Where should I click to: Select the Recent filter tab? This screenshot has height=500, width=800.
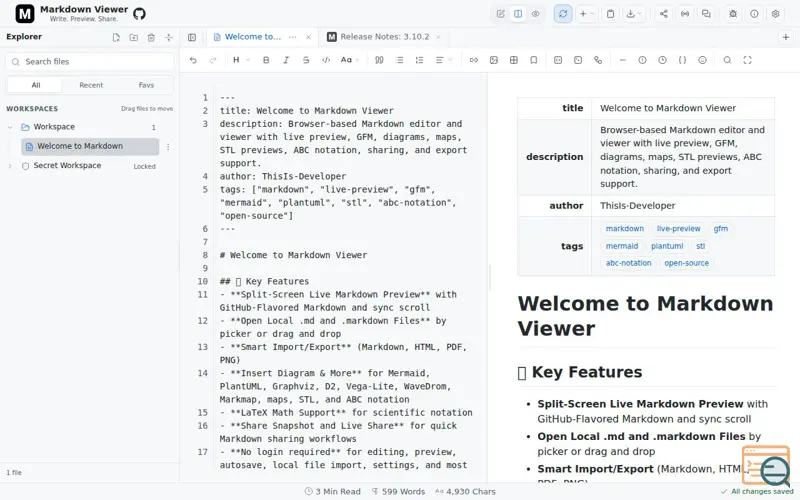pyautogui.click(x=91, y=85)
